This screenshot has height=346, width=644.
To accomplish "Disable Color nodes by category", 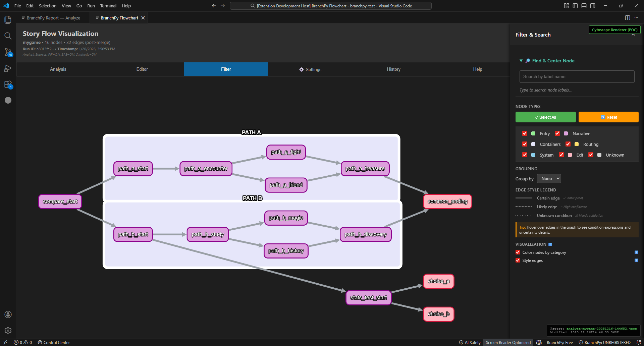I will point(518,252).
